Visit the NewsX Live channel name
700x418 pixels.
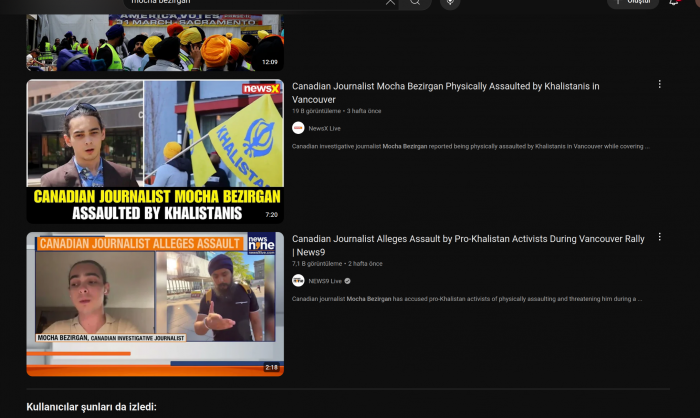click(325, 129)
